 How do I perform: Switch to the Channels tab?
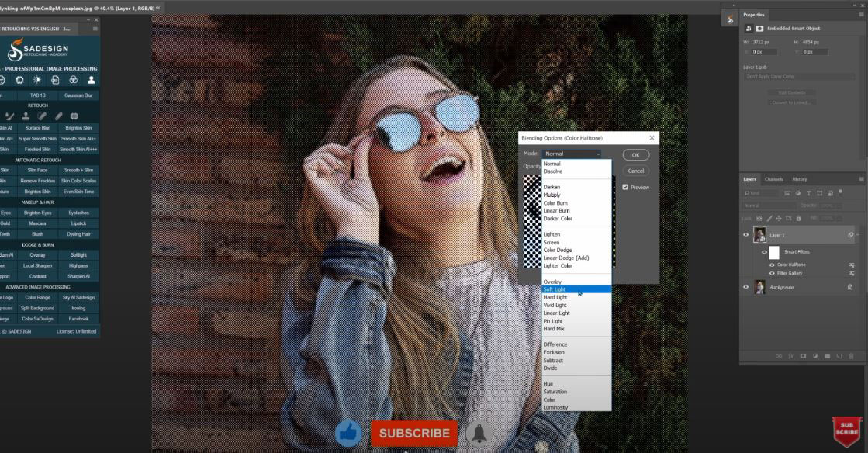click(x=774, y=179)
